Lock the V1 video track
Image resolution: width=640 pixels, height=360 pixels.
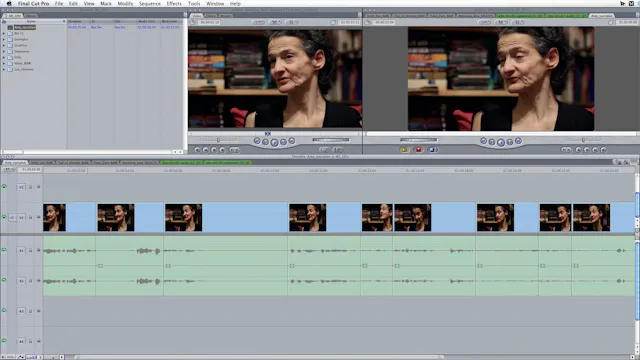tap(30, 218)
